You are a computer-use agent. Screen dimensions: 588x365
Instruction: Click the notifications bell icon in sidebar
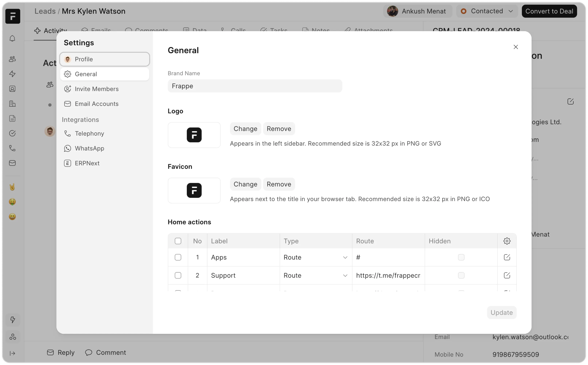click(x=12, y=39)
